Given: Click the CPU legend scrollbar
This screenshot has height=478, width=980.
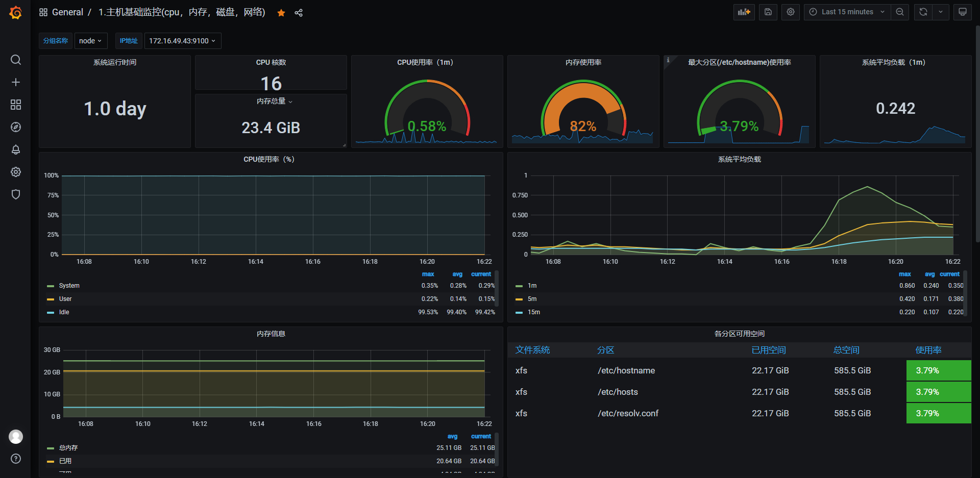Looking at the screenshot, I should coord(497,288).
